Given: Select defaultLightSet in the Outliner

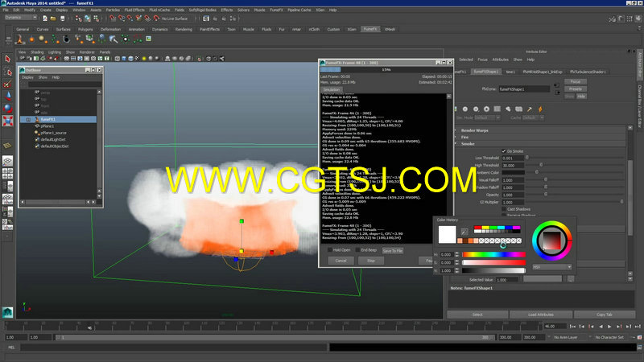Looking at the screenshot, I should (53, 139).
